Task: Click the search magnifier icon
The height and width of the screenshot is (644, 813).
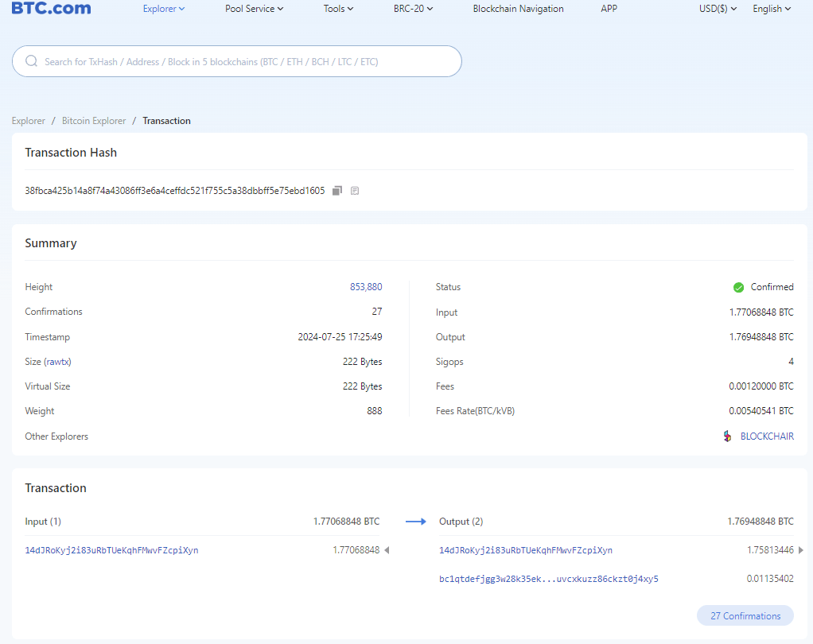Action: [31, 60]
